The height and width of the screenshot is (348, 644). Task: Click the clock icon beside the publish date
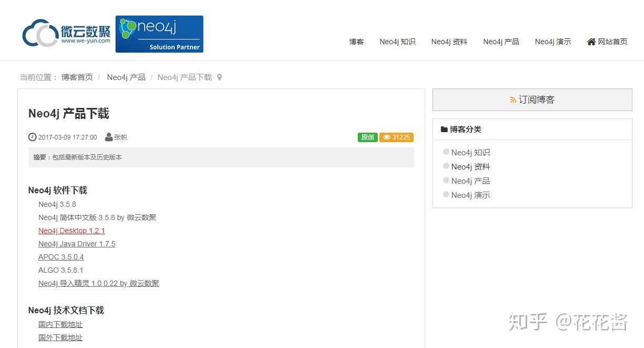click(32, 137)
